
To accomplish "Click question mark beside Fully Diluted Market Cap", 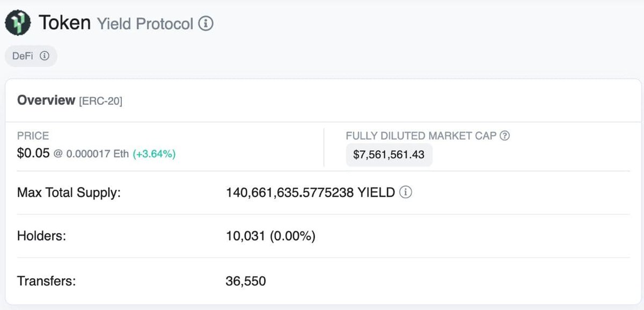I will click(504, 136).
